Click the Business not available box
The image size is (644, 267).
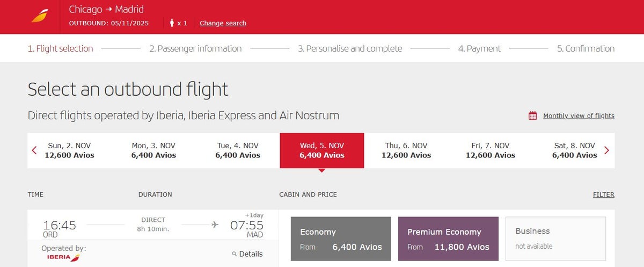pyautogui.click(x=555, y=239)
